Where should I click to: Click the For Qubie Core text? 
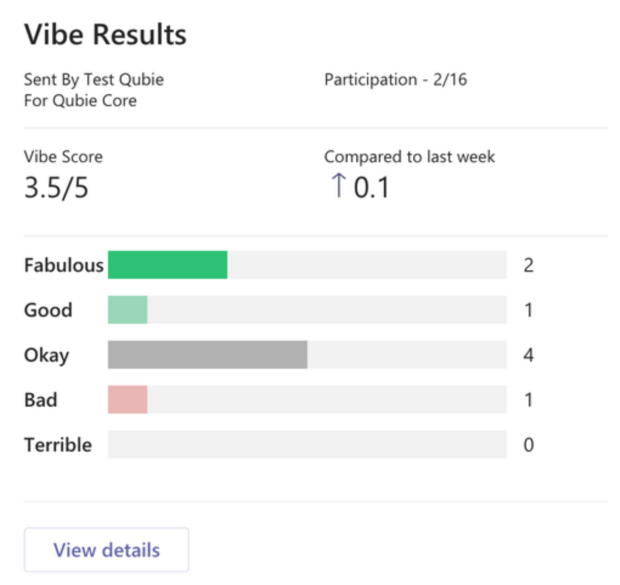[81, 100]
